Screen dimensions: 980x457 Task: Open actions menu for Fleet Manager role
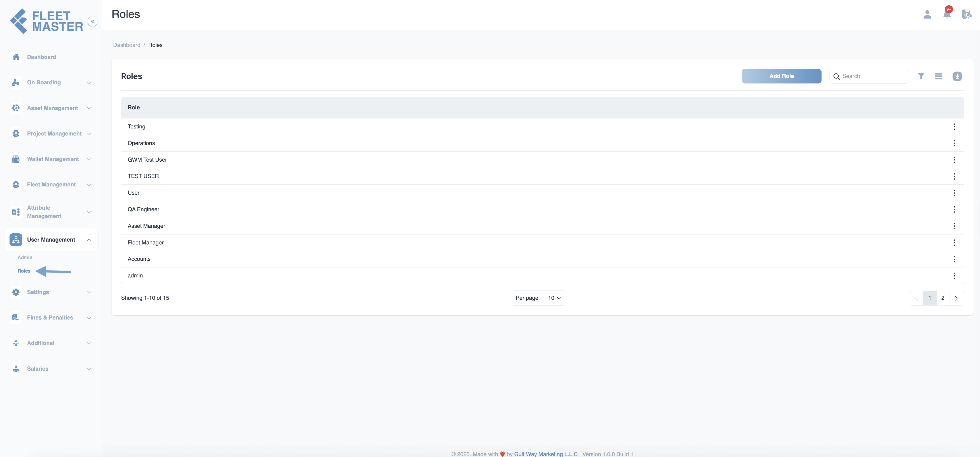tap(954, 242)
